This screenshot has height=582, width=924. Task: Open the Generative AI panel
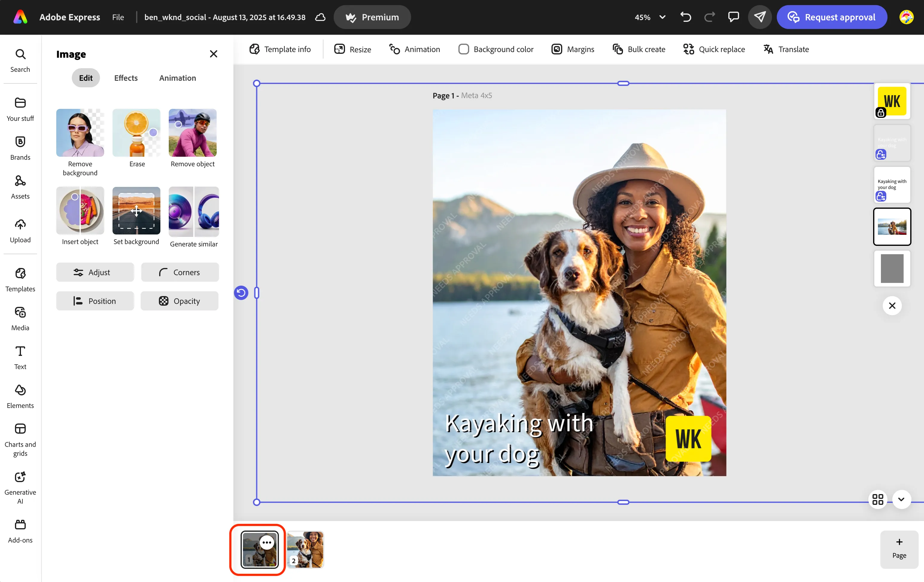20,487
